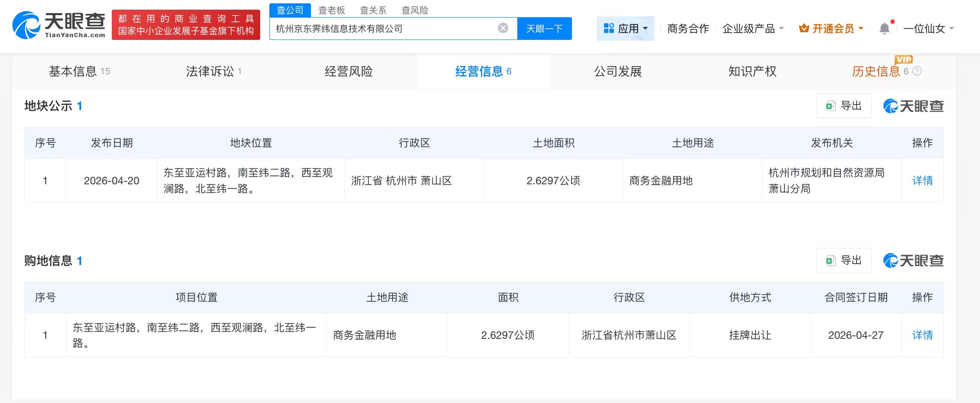Expand the 应用 dropdown arrow
This screenshot has width=980, height=403.
coord(645,29)
